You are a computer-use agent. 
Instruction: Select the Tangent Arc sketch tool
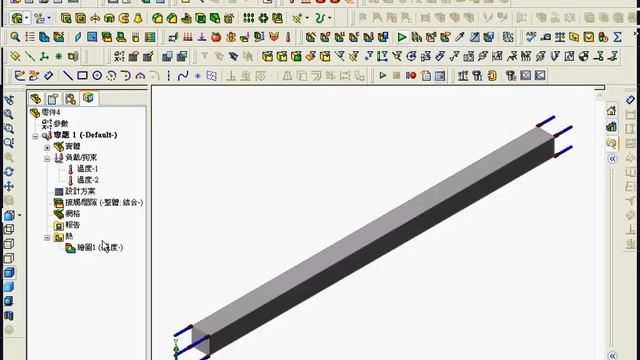(x=126, y=76)
